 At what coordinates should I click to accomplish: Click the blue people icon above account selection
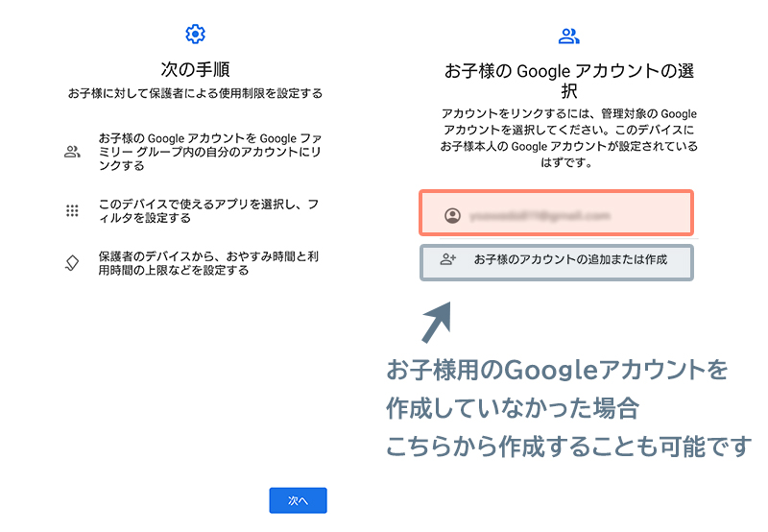tap(568, 36)
